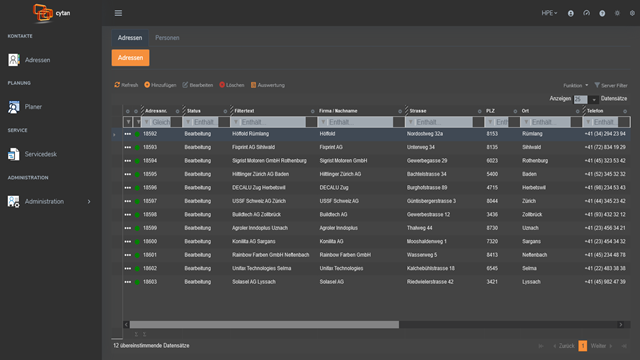
Task: Click the horizontal scrollbar thumb
Action: [x=264, y=324]
